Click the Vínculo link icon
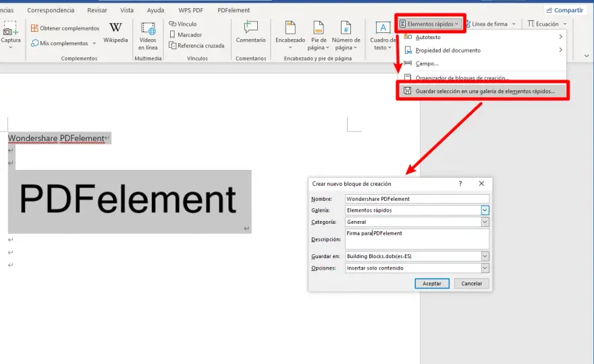 [x=172, y=24]
